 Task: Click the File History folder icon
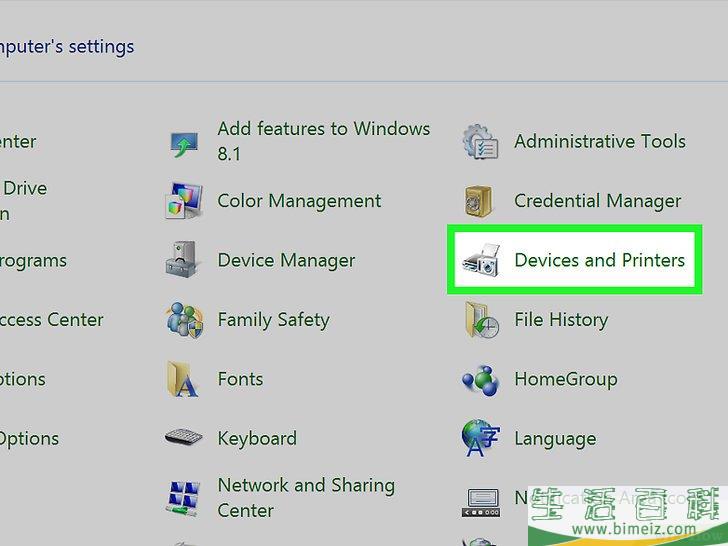click(481, 319)
